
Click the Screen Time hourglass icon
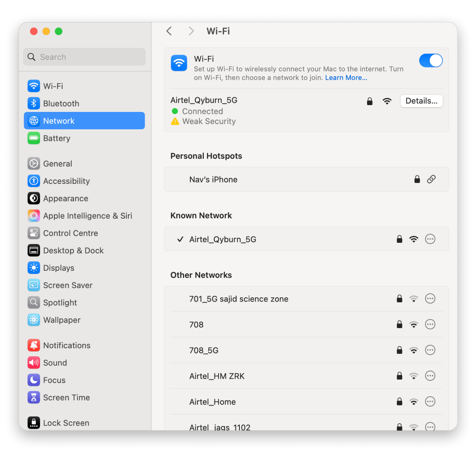(x=34, y=398)
